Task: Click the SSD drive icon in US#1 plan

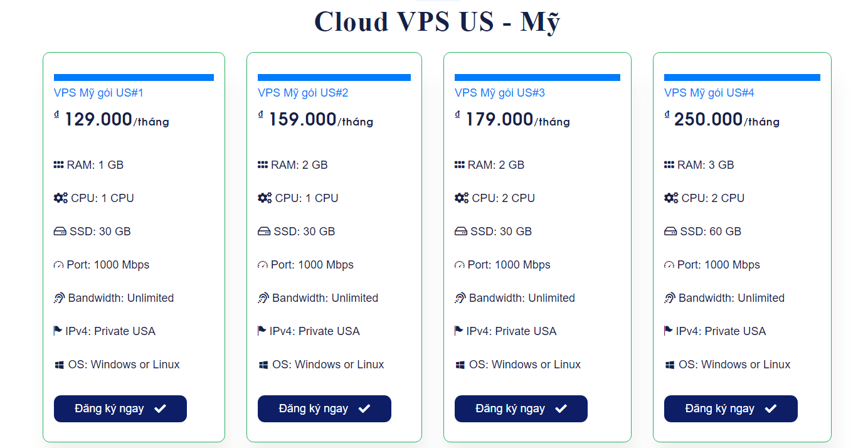Action: click(x=60, y=232)
